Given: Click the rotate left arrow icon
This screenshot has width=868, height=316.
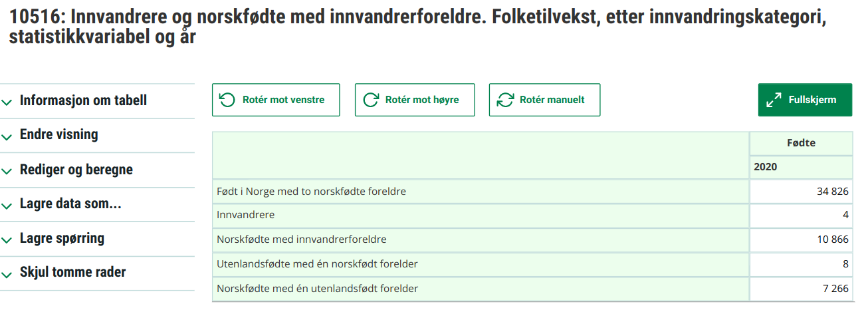Looking at the screenshot, I should point(227,100).
